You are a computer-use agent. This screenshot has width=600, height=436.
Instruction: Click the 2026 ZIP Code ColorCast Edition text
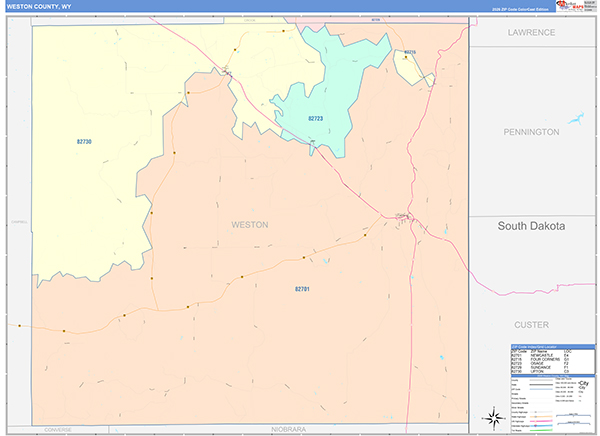click(520, 9)
